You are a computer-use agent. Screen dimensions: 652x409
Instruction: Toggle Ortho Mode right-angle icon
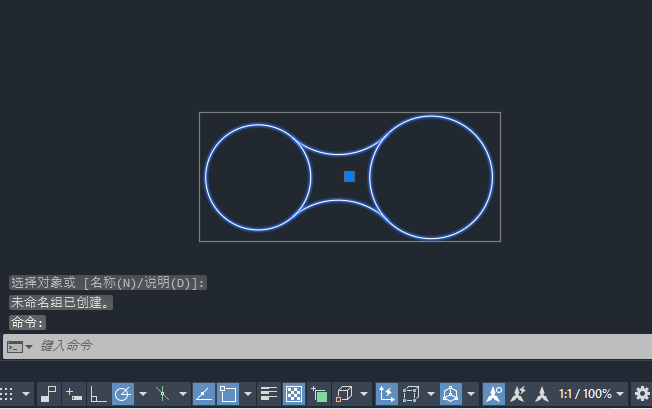(x=98, y=394)
